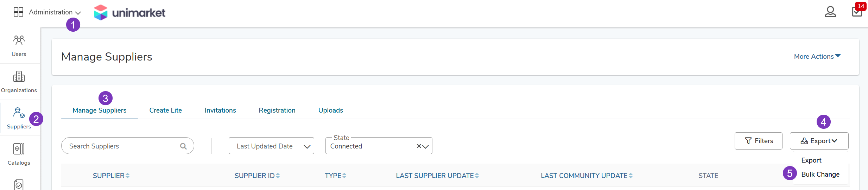Screen dimensions: 868x190
Task: Click the user profile icon
Action: click(x=830, y=12)
